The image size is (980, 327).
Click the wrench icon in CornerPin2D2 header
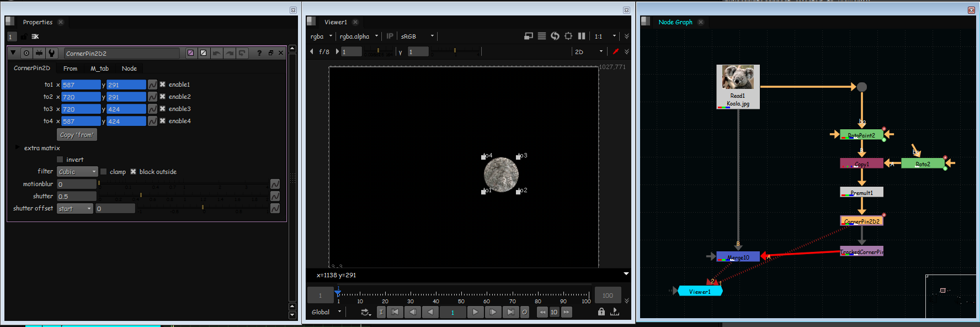pos(52,53)
